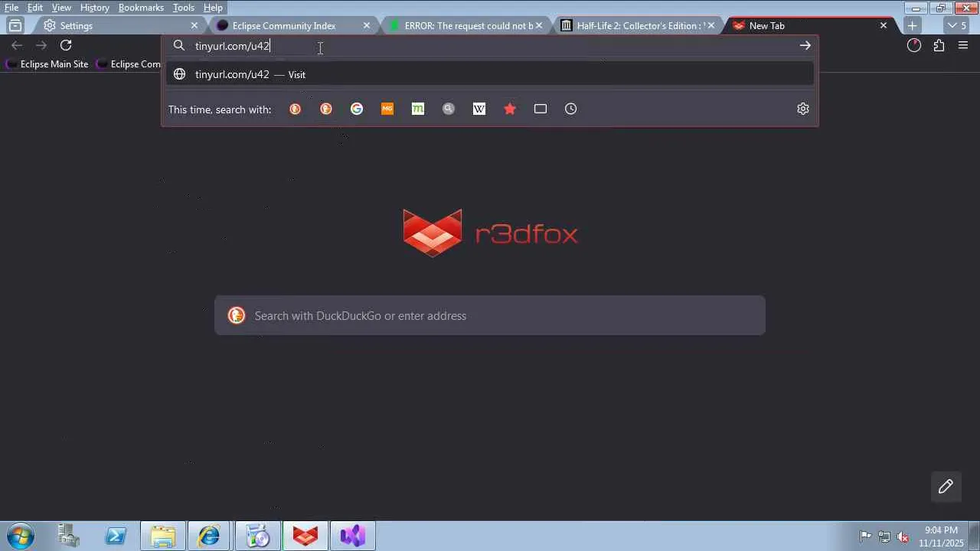Search open Tabs using the tab icon
980x551 pixels.
[x=541, y=109]
